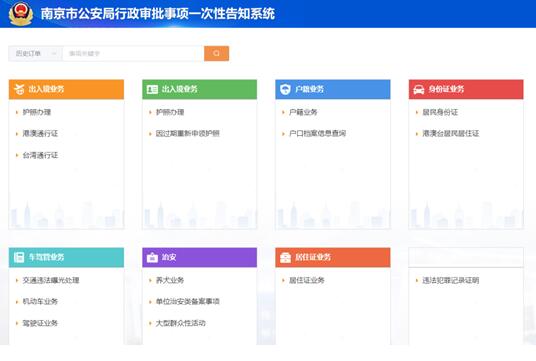The height and width of the screenshot is (361, 536).
Task: Open 户口档案信息查询 link
Action: pos(318,133)
